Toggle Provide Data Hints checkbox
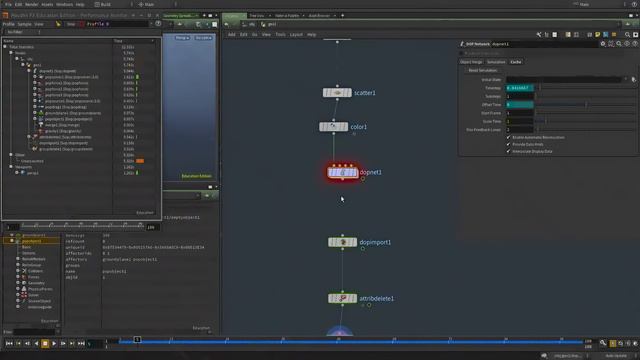The width and height of the screenshot is (640, 360). (x=509, y=144)
